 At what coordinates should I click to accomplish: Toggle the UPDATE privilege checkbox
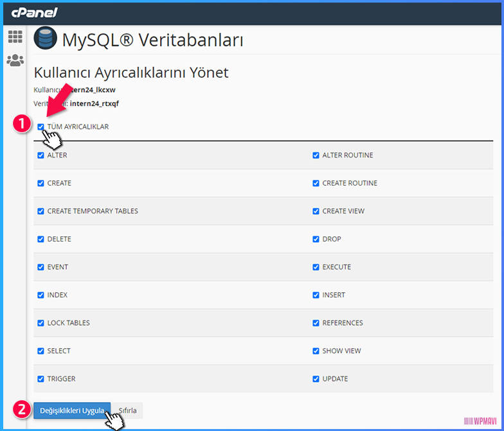316,379
